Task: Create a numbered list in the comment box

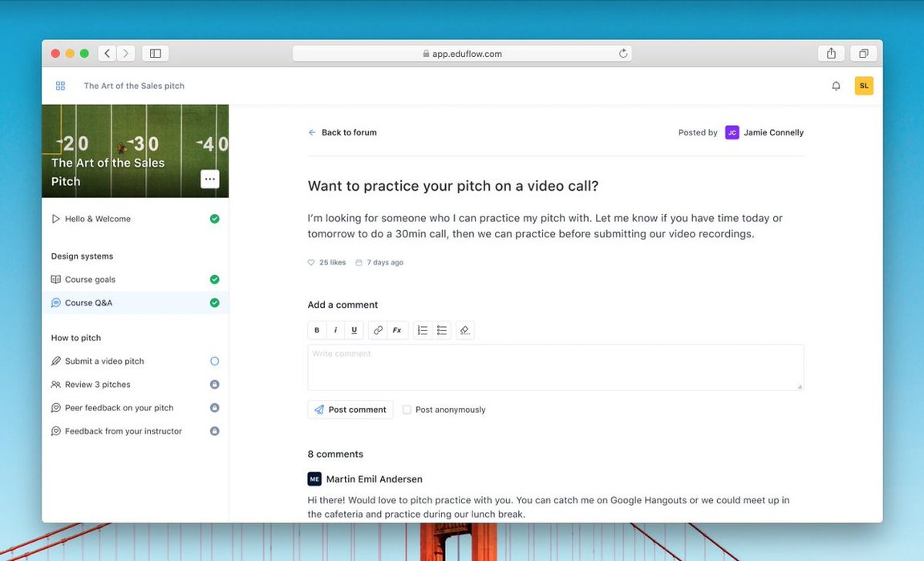Action: point(423,329)
